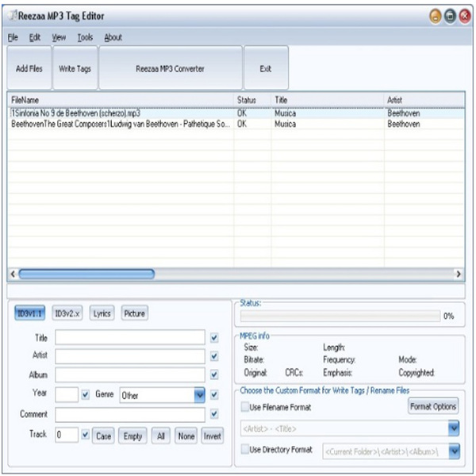Click the right arrow of horizontal scrollbar
This screenshot has width=476, height=476.
[x=459, y=274]
